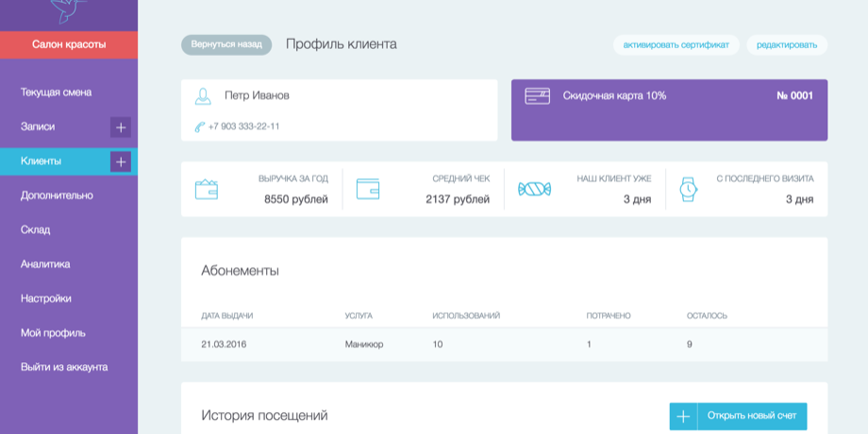The width and height of the screenshot is (868, 434).
Task: Click the Профиль клиента page title
Action: coord(341,45)
